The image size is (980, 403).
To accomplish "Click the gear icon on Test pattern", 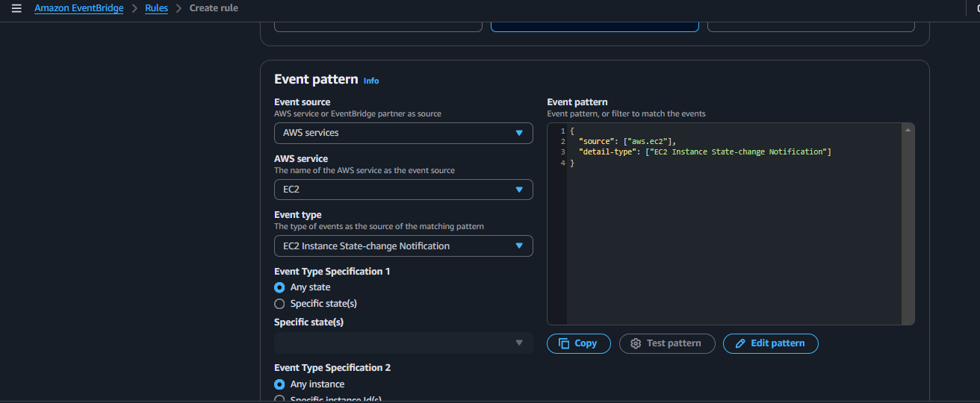I will point(636,343).
